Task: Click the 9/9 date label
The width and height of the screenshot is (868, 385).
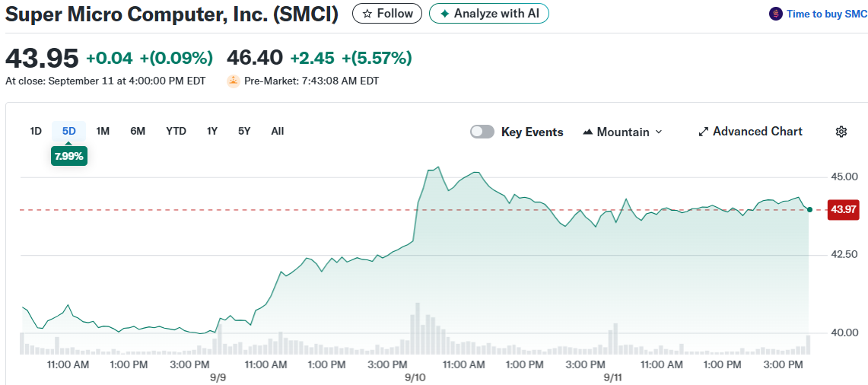Action: [218, 377]
